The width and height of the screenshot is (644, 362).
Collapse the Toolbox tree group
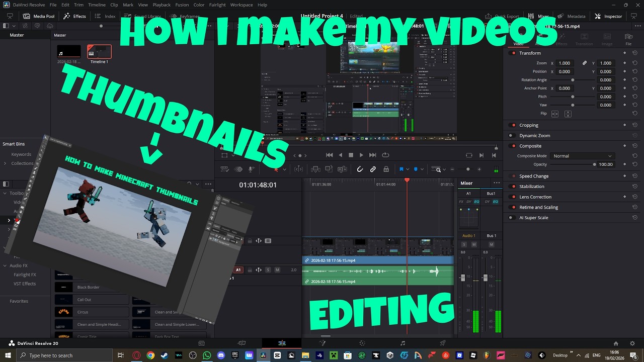[x=5, y=193]
